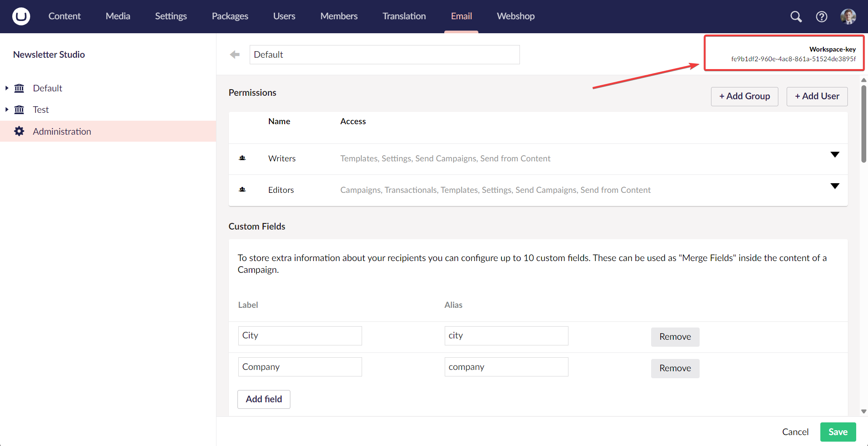Expand the Test tree node
868x446 pixels.
7,109
